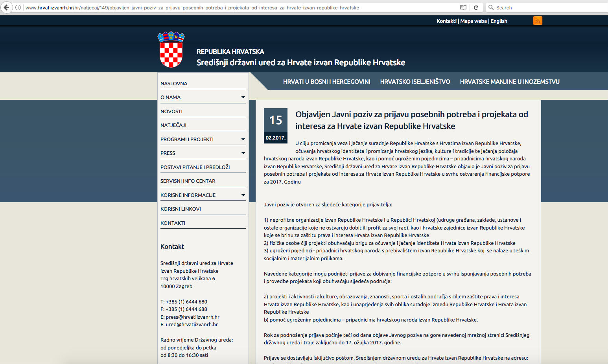Click the site info icon in address bar
608x364 pixels.
click(18, 7)
